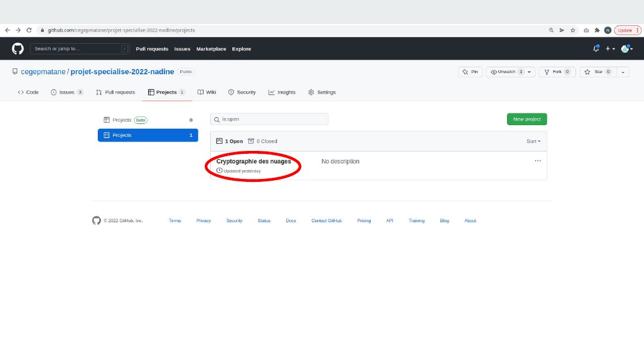Click the Chrome Update menu button
This screenshot has height=362, width=644.
[627, 30]
